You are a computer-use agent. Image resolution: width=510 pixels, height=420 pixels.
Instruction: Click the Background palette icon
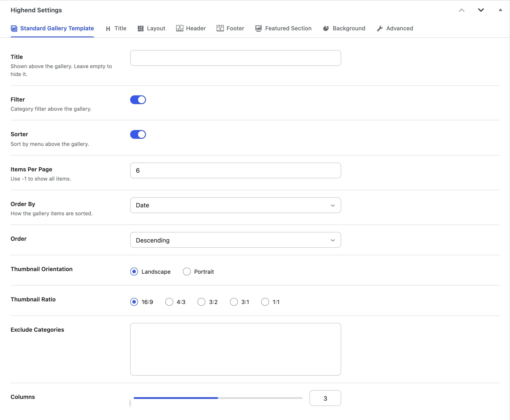(326, 29)
